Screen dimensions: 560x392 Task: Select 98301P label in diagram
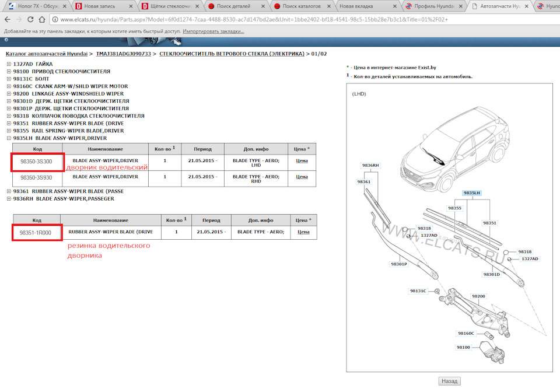point(398,264)
